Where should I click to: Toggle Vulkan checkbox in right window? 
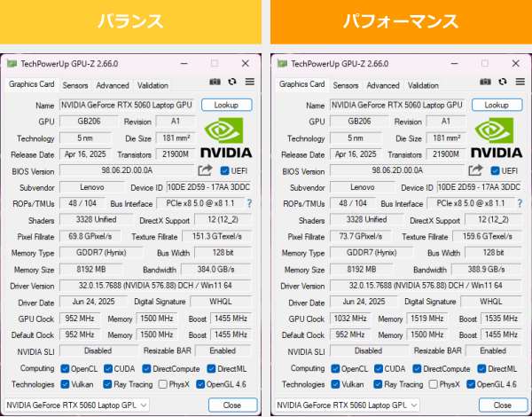coord(335,384)
